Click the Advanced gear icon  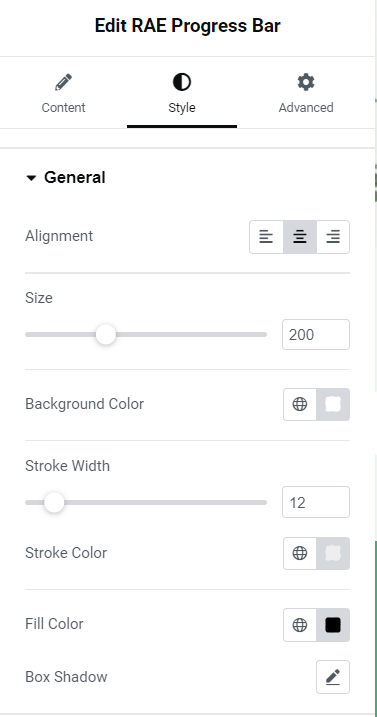[306, 82]
